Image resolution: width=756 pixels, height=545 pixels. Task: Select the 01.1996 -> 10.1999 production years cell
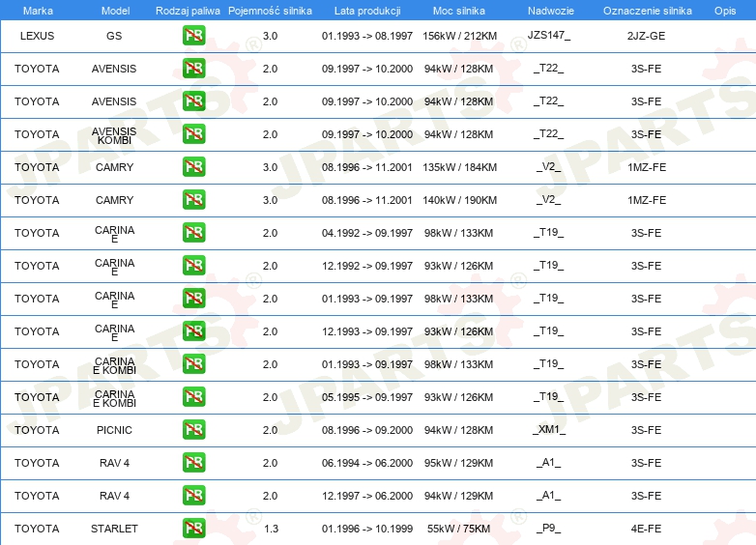point(367,529)
